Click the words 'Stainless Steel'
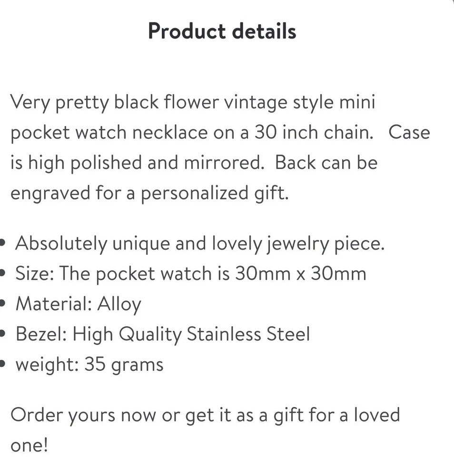The height and width of the screenshot is (476, 454). pos(248,334)
